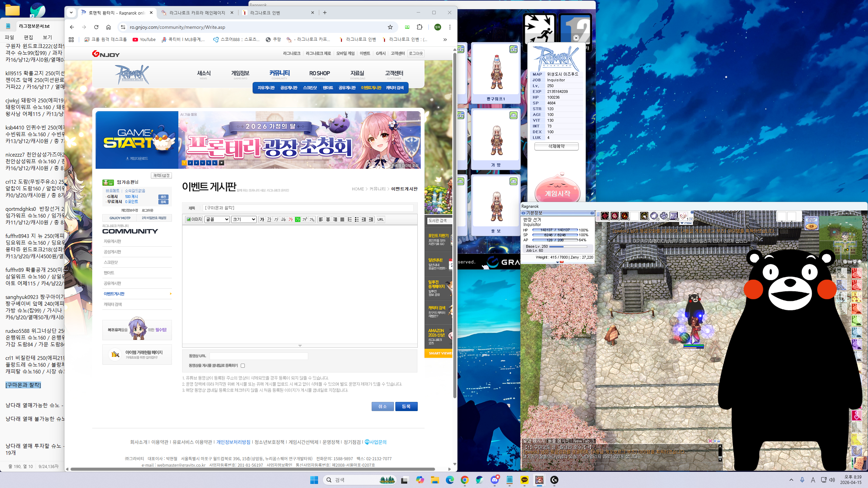
Task: Click the 이미지 insert icon in the editor
Action: [x=194, y=219]
